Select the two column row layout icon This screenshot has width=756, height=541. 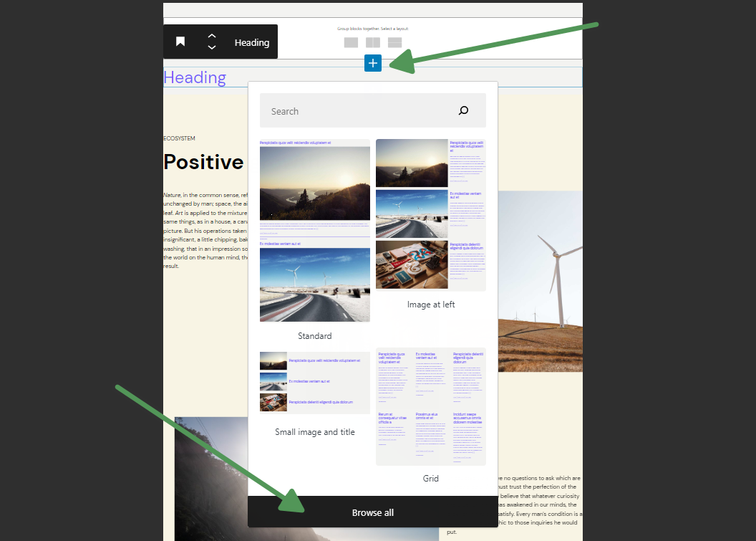373,42
